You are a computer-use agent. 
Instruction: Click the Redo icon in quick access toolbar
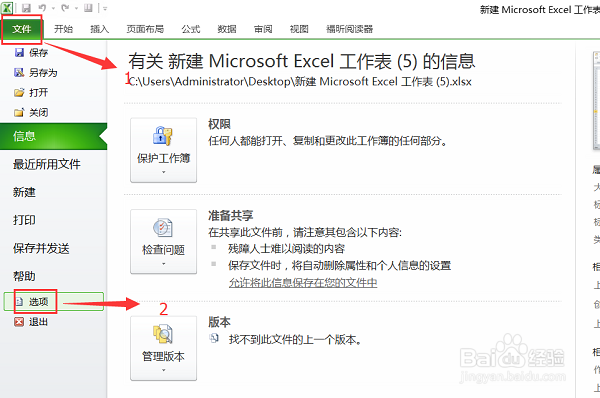[x=65, y=8]
